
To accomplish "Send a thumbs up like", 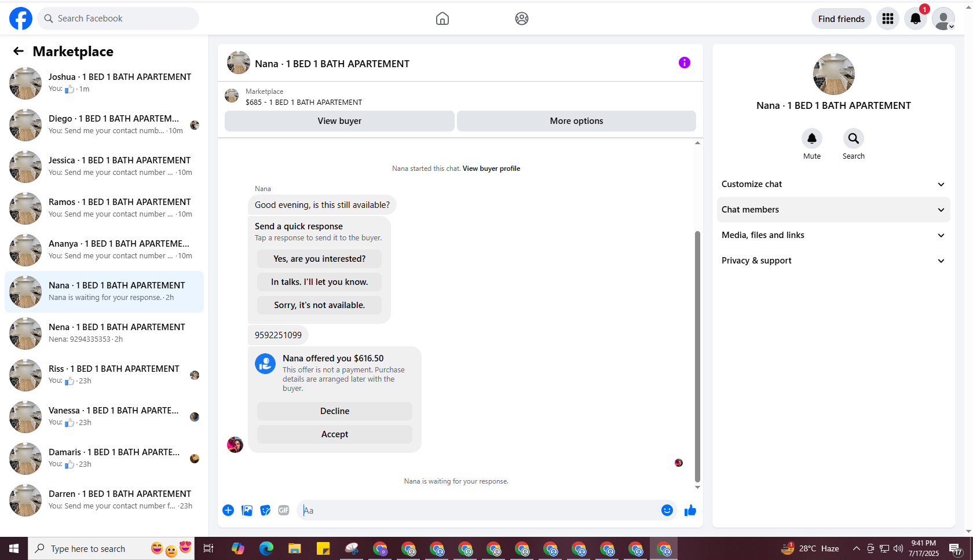I will pos(690,510).
